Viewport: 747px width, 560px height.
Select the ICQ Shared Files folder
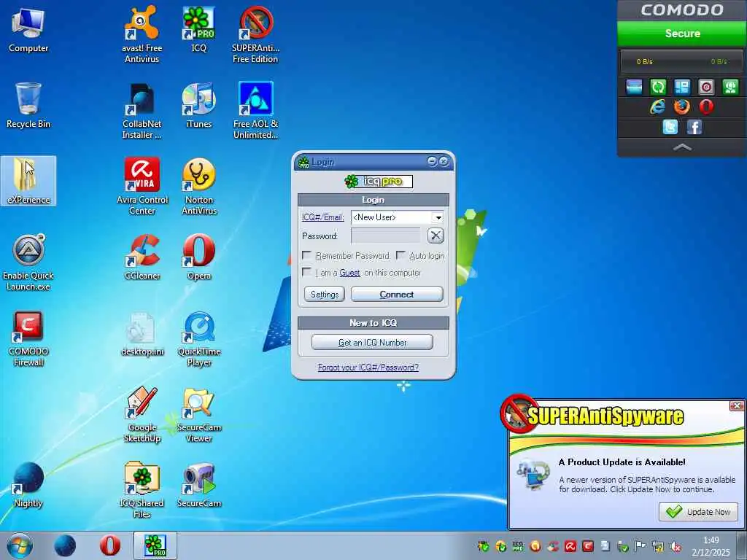[142, 490]
